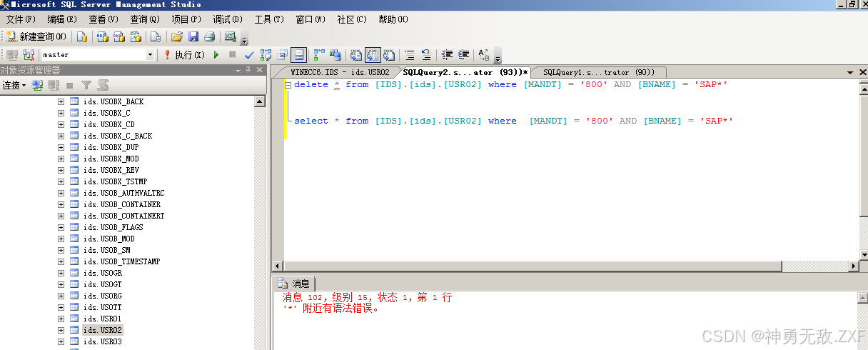The image size is (868, 350).
Task: Click Object Explorer scrollbar up arrow
Action: coord(260,101)
